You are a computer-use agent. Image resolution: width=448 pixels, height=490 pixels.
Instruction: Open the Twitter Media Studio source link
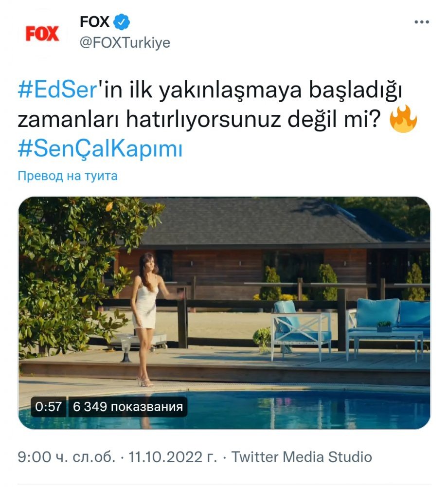click(302, 457)
